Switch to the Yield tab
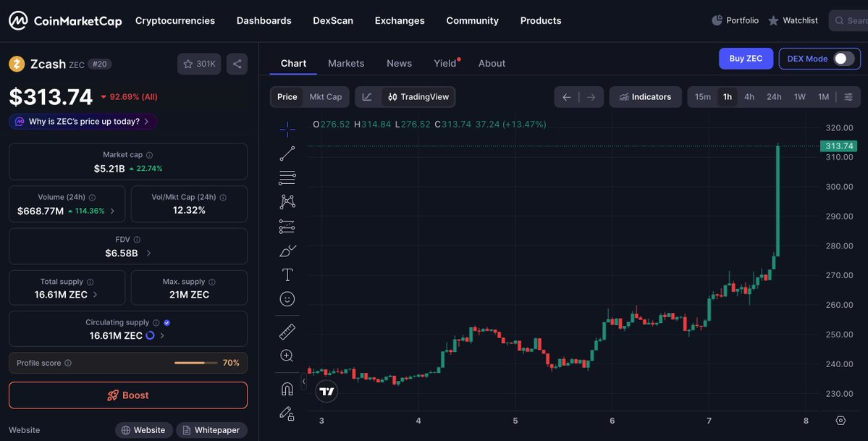The height and width of the screenshot is (441, 868). (x=445, y=64)
